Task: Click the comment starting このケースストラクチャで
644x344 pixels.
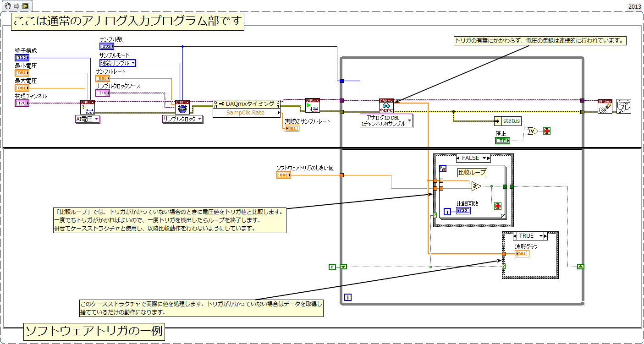Action: 201,308
